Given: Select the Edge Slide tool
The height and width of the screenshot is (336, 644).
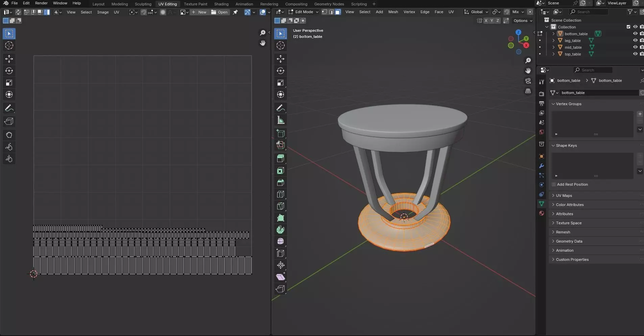Looking at the screenshot, I should 281,253.
